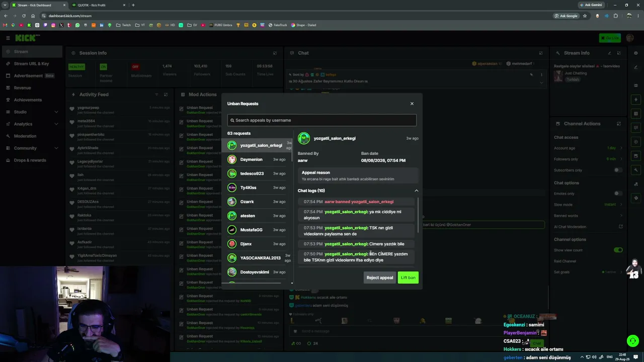Click the Go Live button
The image size is (644, 362).
click(610, 38)
